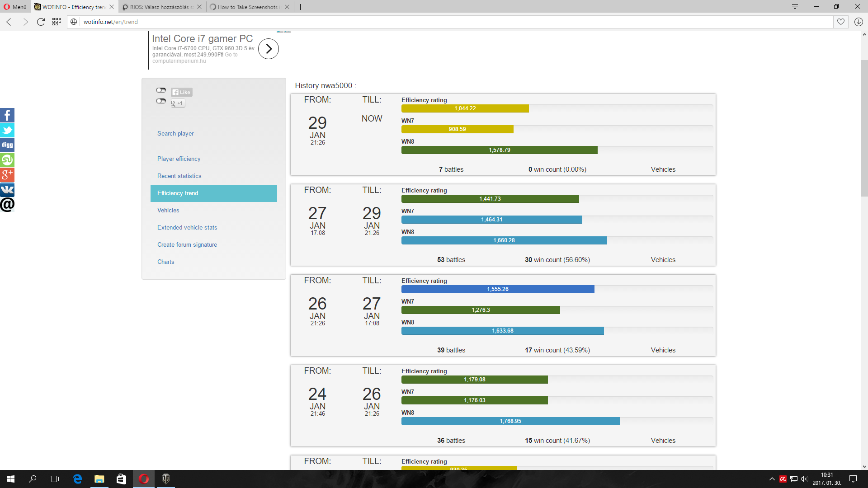Open the taskbar clock and date
This screenshot has height=488, width=868.
point(827,479)
